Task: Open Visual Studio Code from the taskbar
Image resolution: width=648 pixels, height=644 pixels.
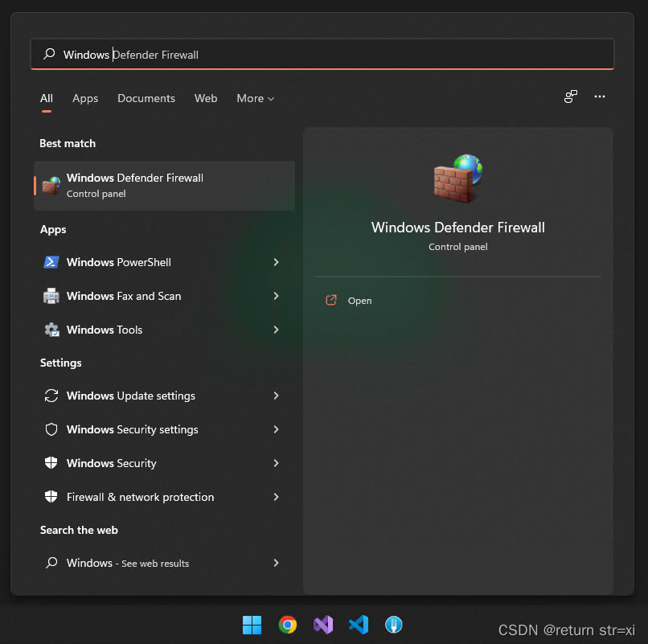Action: click(x=359, y=625)
